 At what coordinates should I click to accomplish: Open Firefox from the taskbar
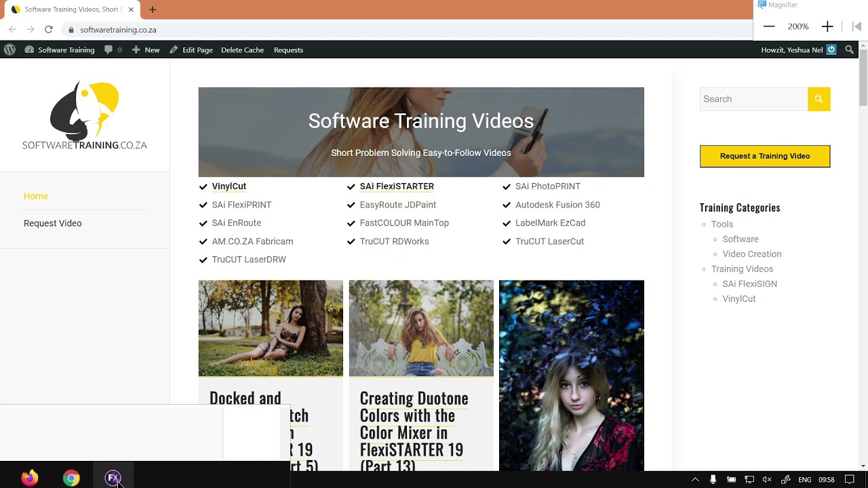(30, 478)
